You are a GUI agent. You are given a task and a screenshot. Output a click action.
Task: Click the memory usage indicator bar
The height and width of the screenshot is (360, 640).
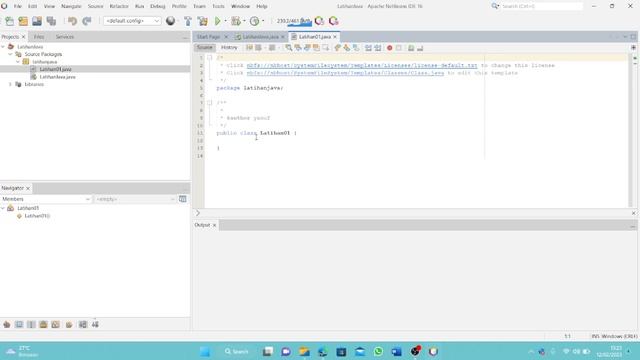click(x=293, y=21)
